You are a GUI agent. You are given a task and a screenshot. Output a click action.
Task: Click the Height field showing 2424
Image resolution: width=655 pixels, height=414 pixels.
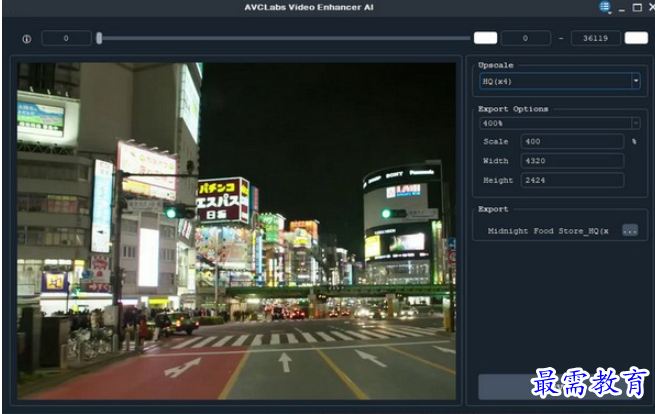pyautogui.click(x=572, y=180)
